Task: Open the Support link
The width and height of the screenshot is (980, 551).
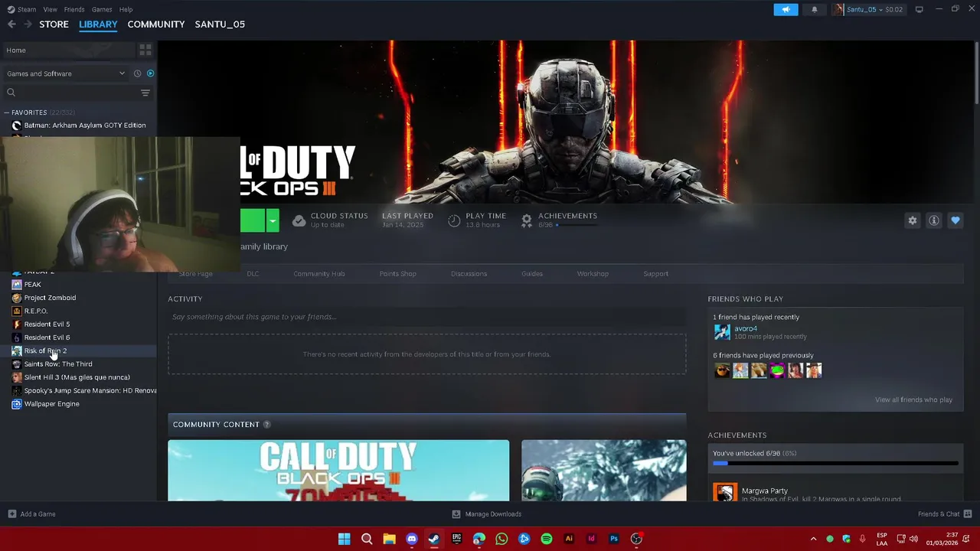Action: pyautogui.click(x=655, y=273)
